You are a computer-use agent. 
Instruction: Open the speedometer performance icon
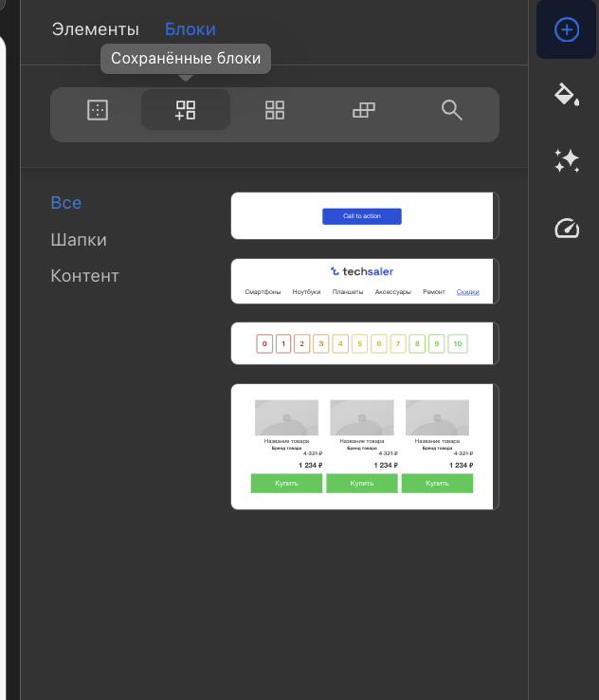pyautogui.click(x=567, y=228)
